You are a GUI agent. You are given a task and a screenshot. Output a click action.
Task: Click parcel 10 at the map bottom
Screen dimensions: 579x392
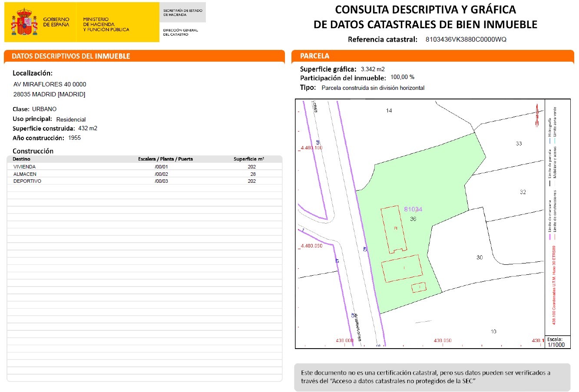tap(493, 332)
